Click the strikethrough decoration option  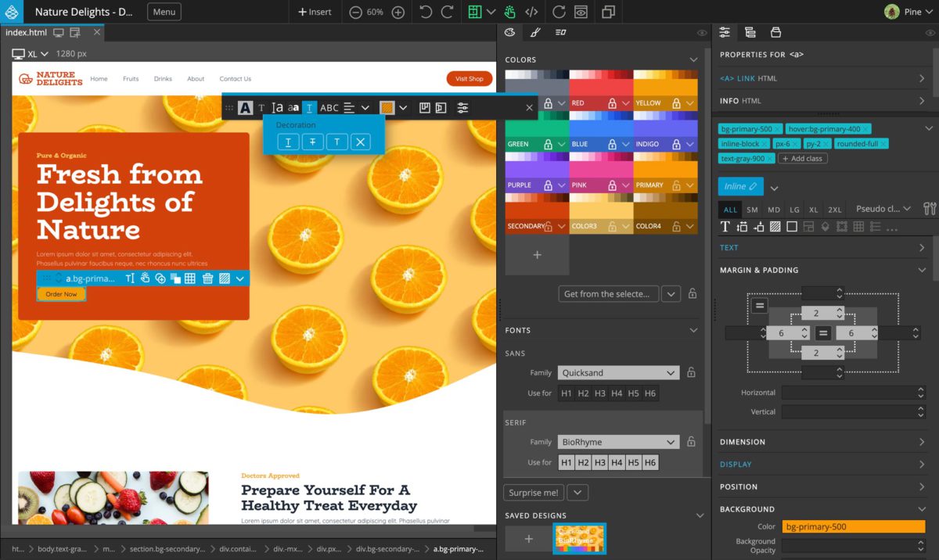(x=312, y=142)
